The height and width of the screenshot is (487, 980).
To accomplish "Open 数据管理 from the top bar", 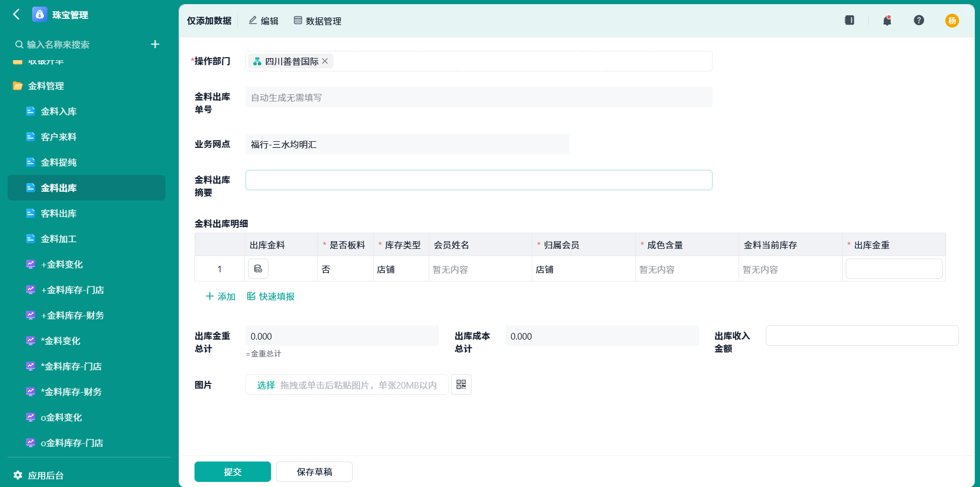I will pos(317,21).
